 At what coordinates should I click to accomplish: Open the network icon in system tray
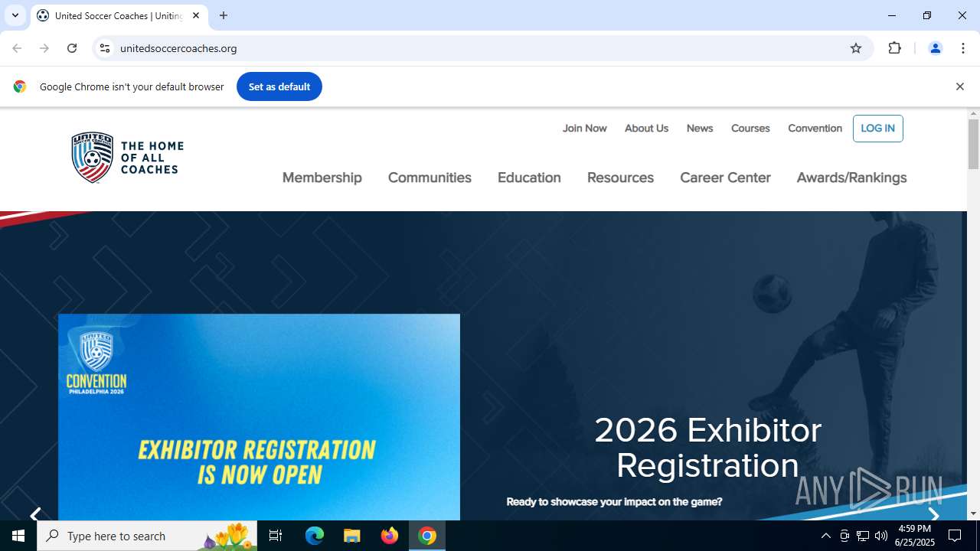point(863,536)
